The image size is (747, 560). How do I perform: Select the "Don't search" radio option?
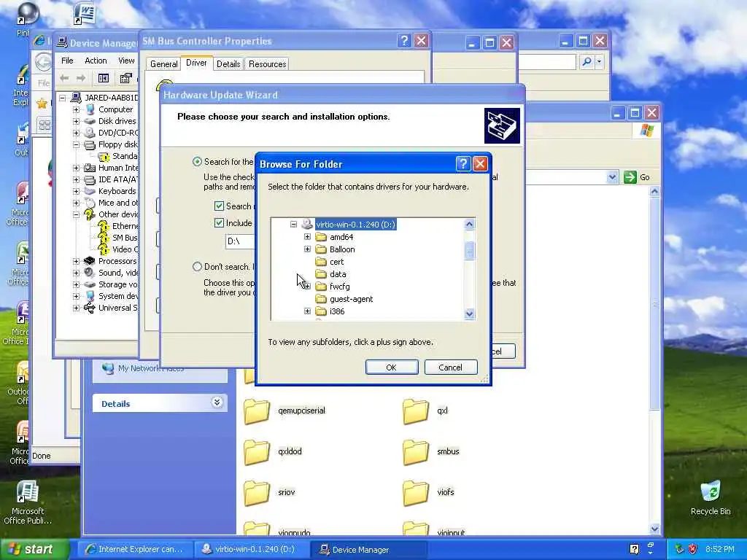(197, 267)
